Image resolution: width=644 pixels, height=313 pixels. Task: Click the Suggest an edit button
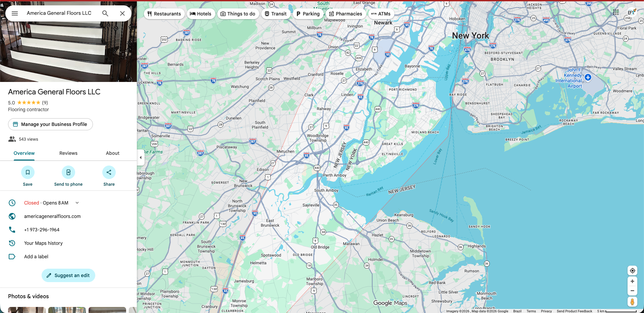click(x=68, y=275)
